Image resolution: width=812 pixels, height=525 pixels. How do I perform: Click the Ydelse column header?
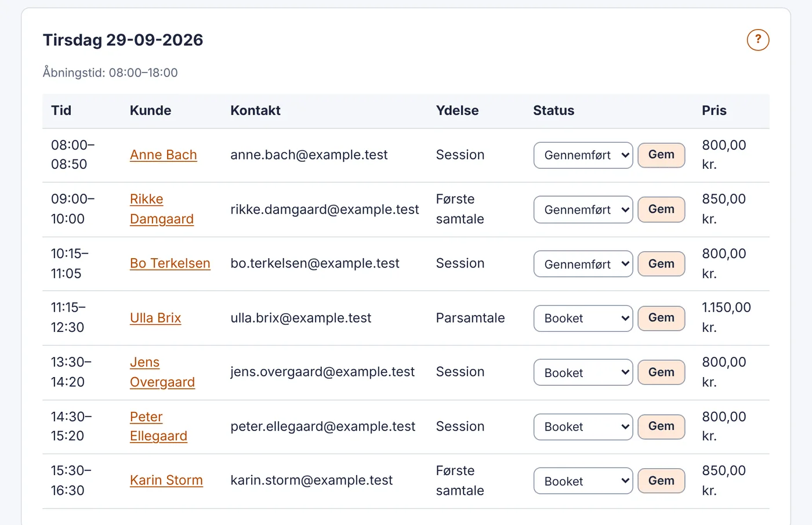click(458, 111)
